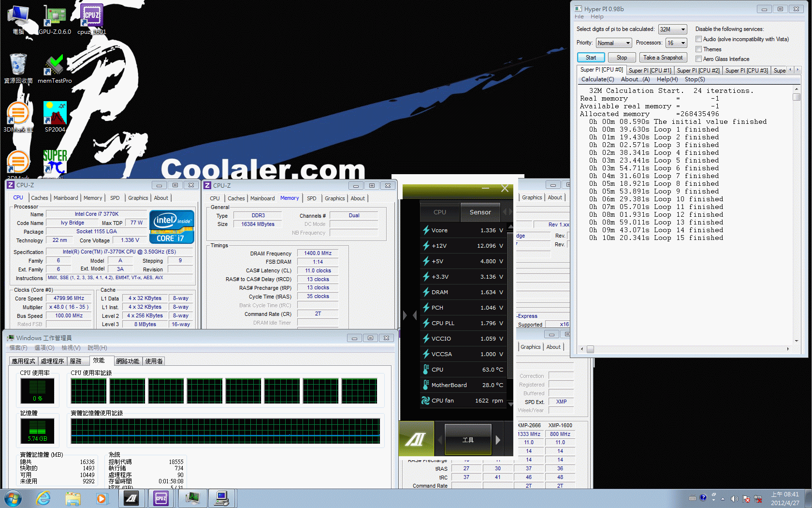
Task: Open Task Manager 檔案(F) menu
Action: pos(18,348)
